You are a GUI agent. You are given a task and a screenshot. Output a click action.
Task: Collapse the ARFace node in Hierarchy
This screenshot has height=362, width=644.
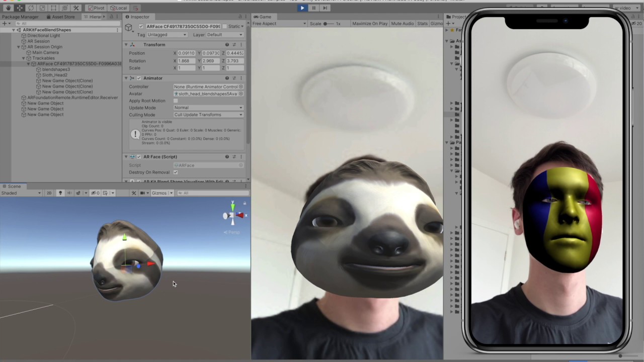[29, 64]
